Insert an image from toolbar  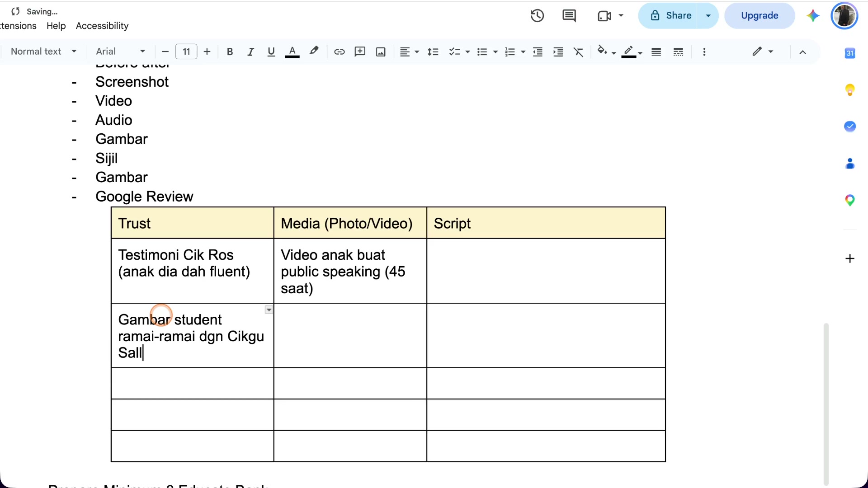pos(381,52)
